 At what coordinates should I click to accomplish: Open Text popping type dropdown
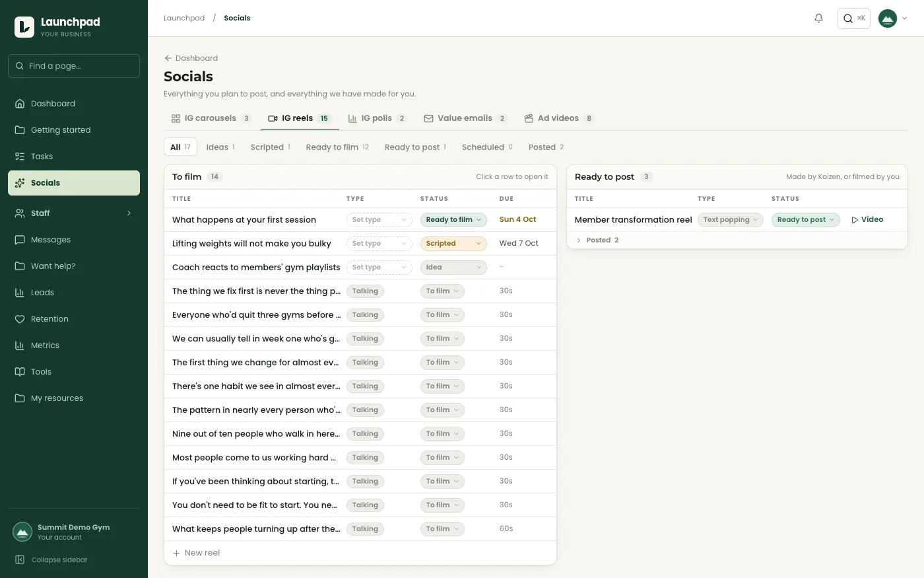pos(730,220)
